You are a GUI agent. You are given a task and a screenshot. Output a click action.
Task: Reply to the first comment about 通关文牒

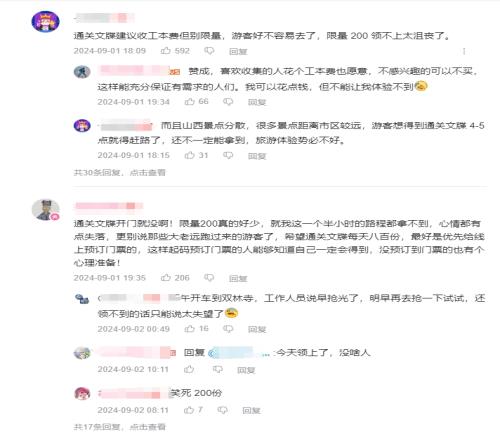click(238, 51)
